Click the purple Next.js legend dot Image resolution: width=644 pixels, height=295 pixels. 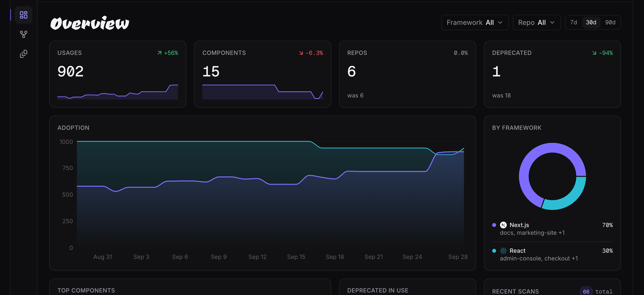coord(494,225)
